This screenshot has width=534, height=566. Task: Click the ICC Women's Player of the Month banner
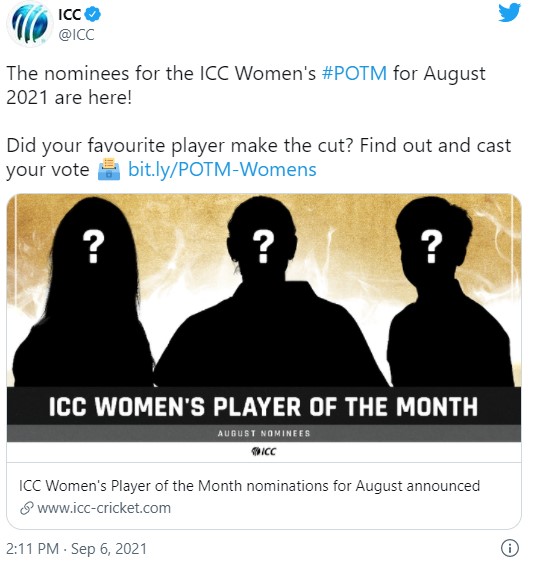(264, 406)
